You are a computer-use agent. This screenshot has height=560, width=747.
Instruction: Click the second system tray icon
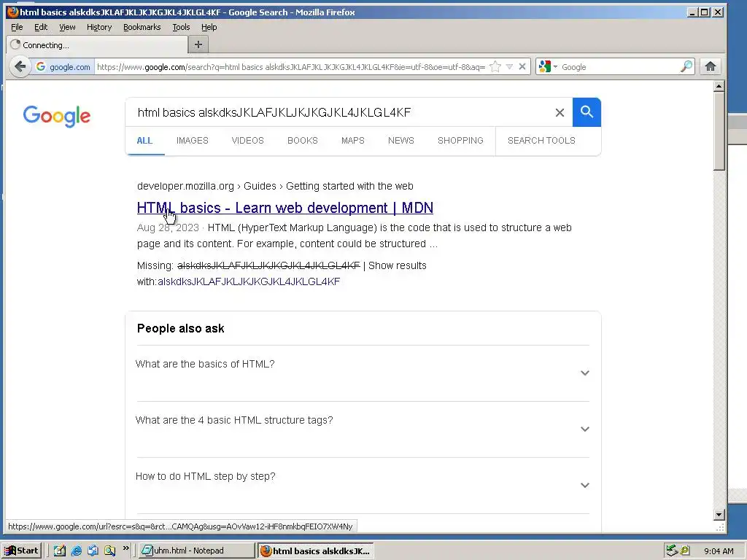click(x=684, y=551)
